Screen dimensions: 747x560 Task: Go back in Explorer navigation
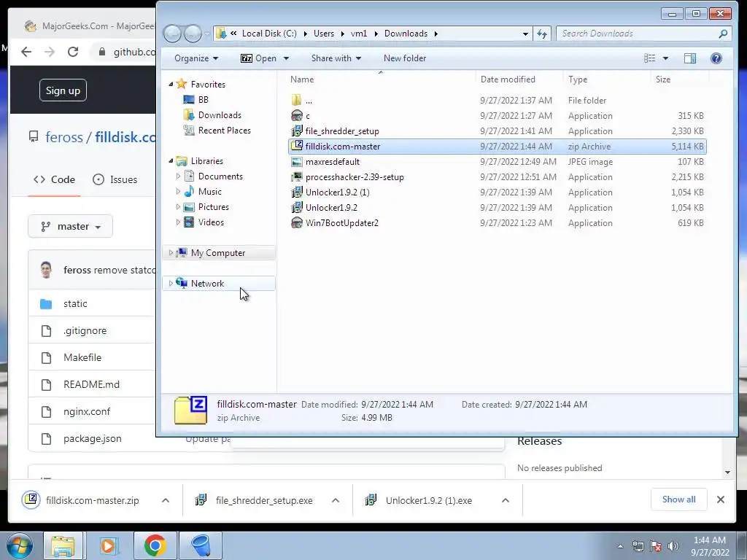[x=172, y=34]
